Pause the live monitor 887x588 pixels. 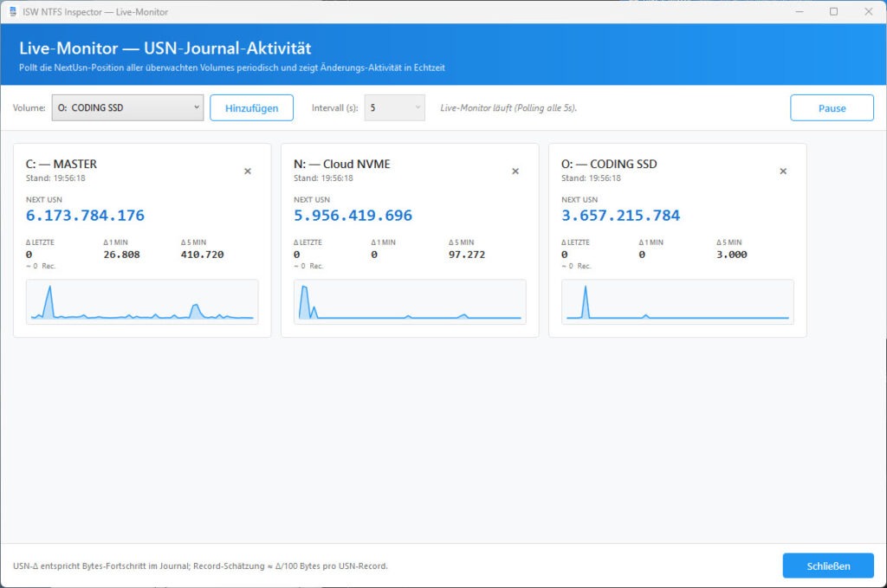coord(832,108)
